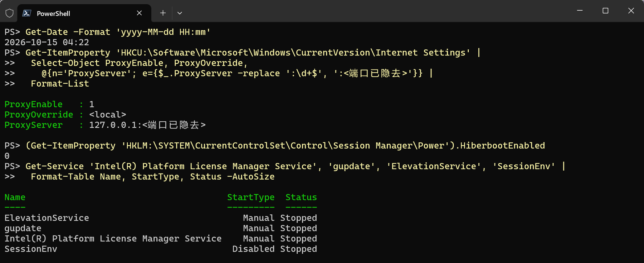
Task: Close the PowerShell tab
Action: [139, 13]
